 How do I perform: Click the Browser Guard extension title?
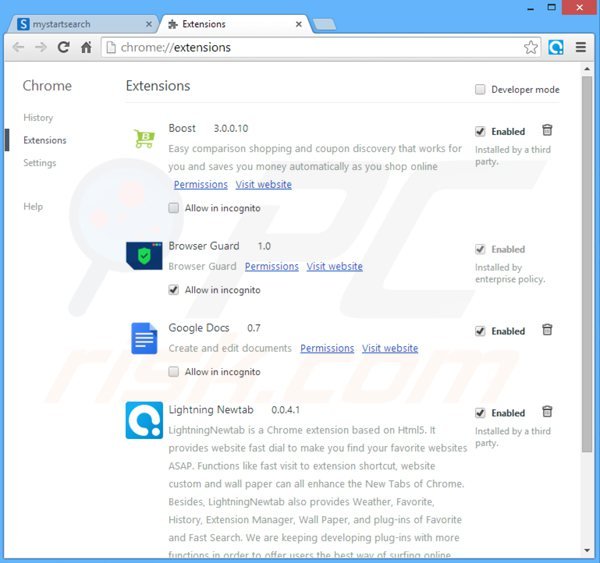tap(204, 246)
